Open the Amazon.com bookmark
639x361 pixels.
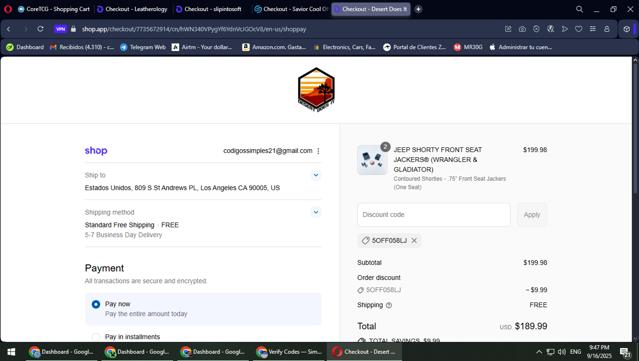[273, 47]
